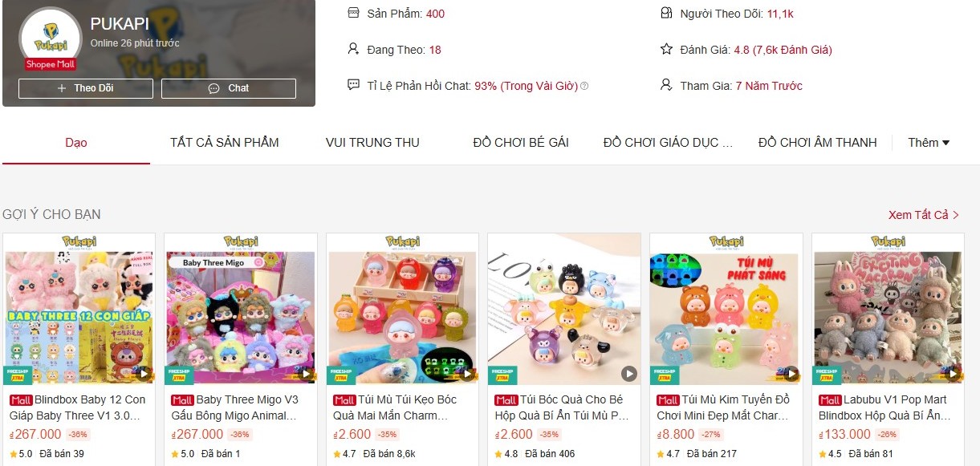Image resolution: width=980 pixels, height=466 pixels.
Task: Click the Đánh Giá star icon
Action: tap(666, 49)
